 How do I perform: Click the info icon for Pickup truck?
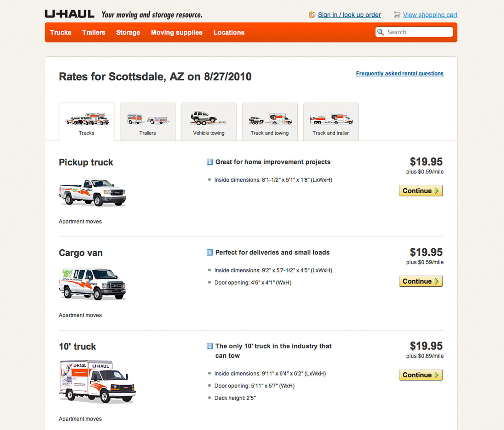(209, 162)
